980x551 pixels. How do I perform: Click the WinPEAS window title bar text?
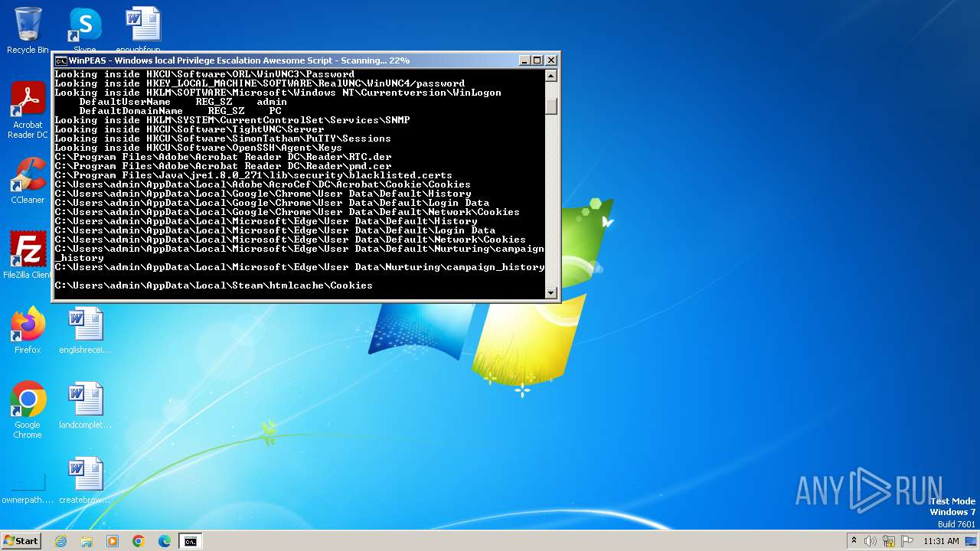click(239, 60)
